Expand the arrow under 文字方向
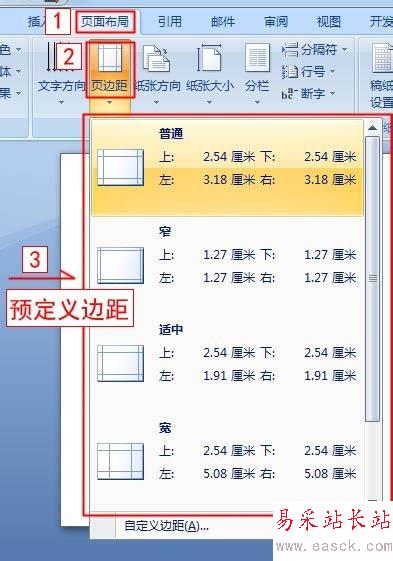The width and height of the screenshot is (393, 561). pos(62,103)
